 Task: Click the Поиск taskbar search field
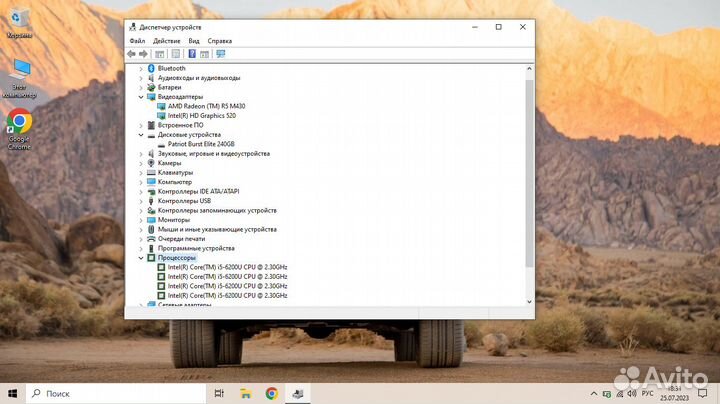tap(116, 393)
